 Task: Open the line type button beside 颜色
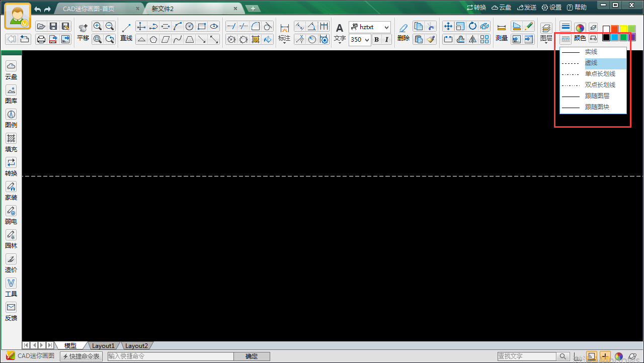click(x=566, y=38)
